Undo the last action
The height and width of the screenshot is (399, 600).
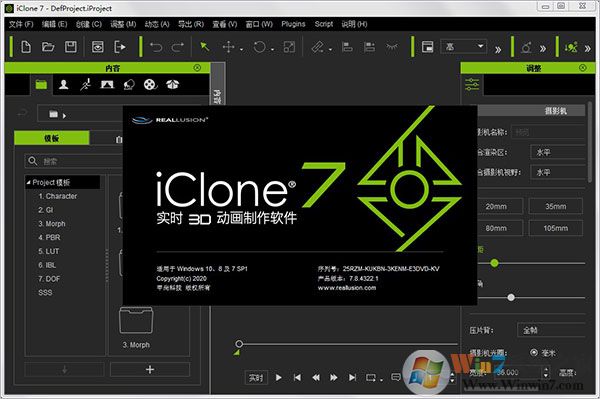tap(156, 47)
